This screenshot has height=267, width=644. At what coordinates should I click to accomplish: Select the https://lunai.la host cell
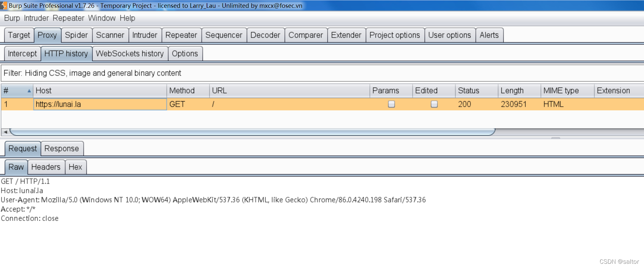click(100, 104)
